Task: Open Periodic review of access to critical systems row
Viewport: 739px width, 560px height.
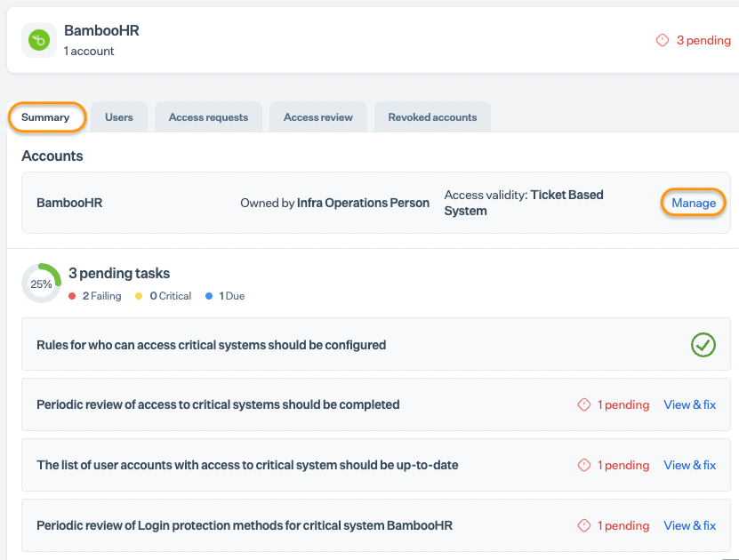Action: [376, 404]
